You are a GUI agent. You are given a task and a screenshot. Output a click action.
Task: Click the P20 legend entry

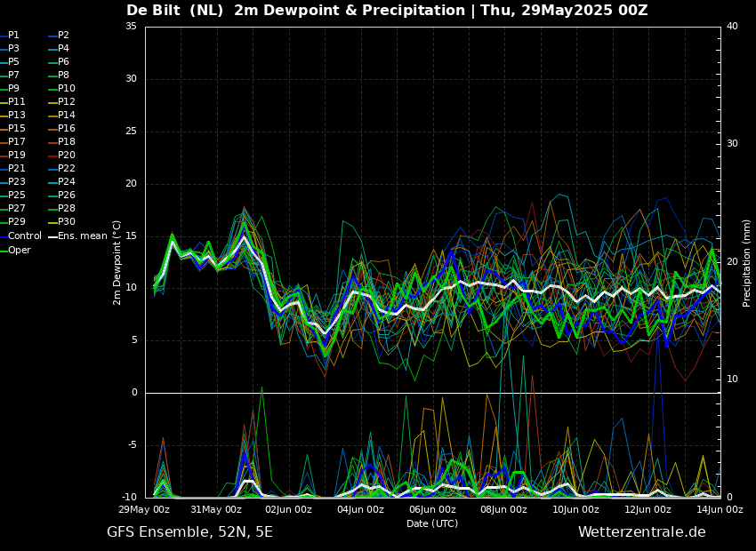(x=61, y=156)
